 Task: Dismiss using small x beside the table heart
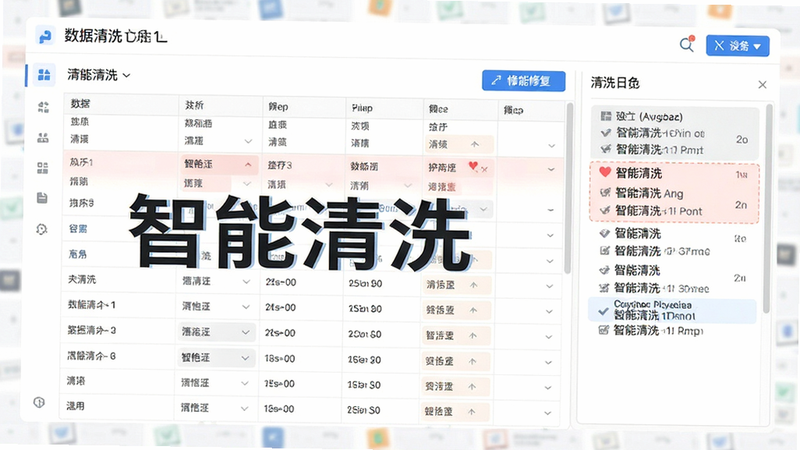[x=485, y=169]
